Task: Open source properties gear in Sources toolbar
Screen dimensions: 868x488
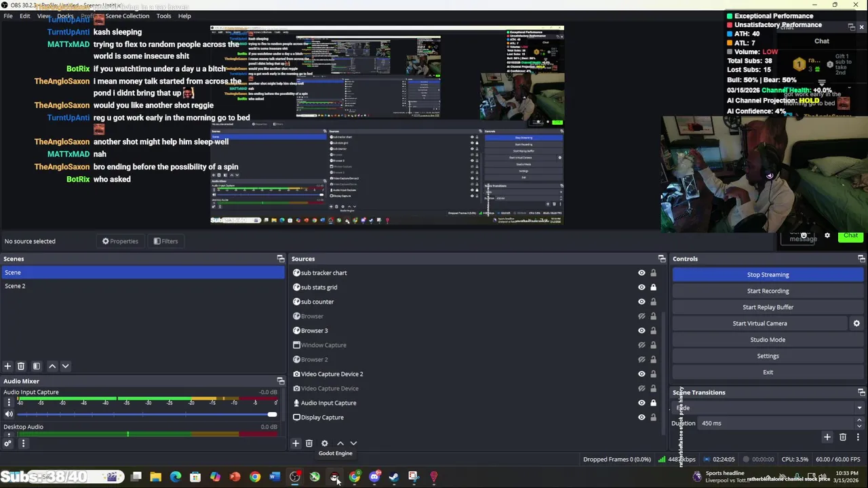Action: pyautogui.click(x=325, y=443)
